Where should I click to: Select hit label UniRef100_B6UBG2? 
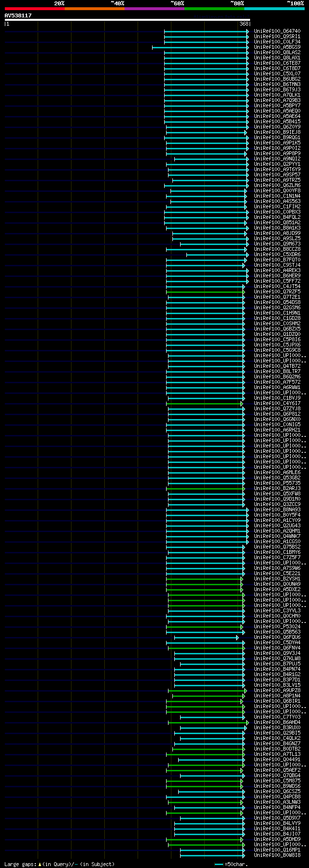coord(277,79)
